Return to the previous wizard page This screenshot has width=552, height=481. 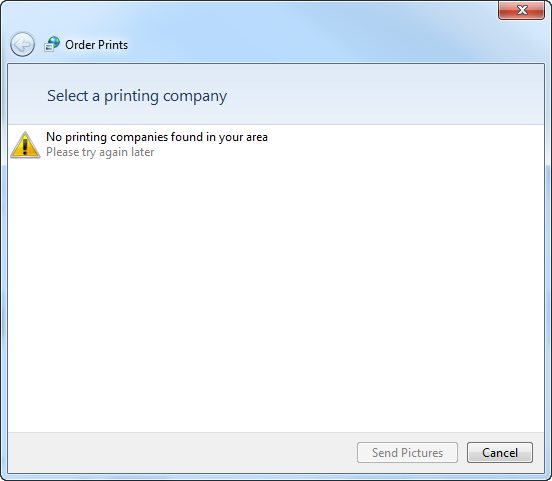pyautogui.click(x=22, y=44)
